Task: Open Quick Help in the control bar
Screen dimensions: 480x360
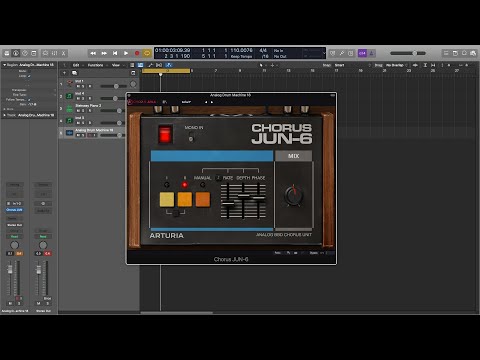Action: click(25, 53)
